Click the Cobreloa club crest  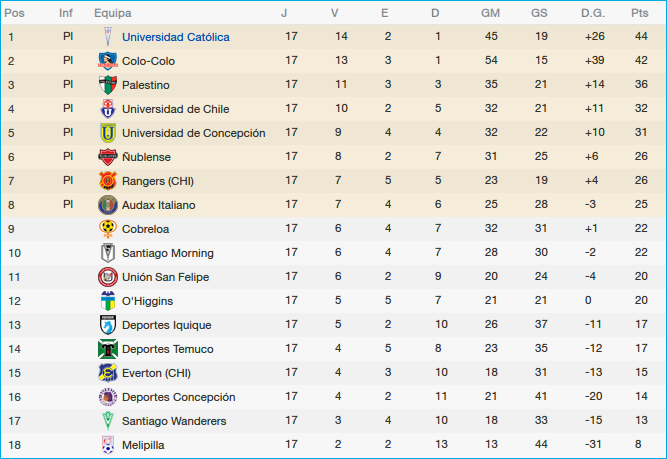(x=107, y=229)
